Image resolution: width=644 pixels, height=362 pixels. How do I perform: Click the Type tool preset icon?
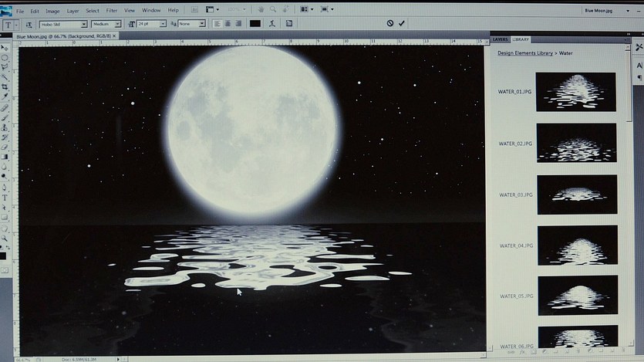tap(9, 24)
